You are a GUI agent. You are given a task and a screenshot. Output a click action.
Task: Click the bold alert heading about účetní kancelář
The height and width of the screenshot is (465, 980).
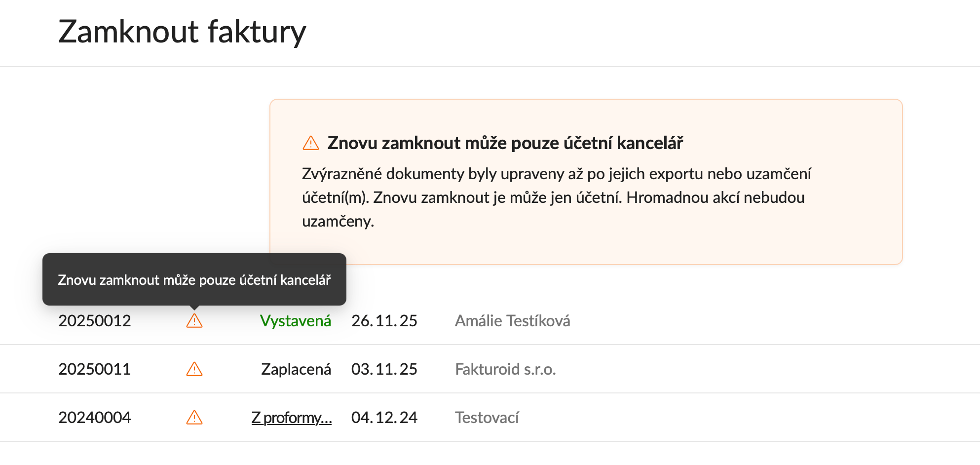click(505, 143)
